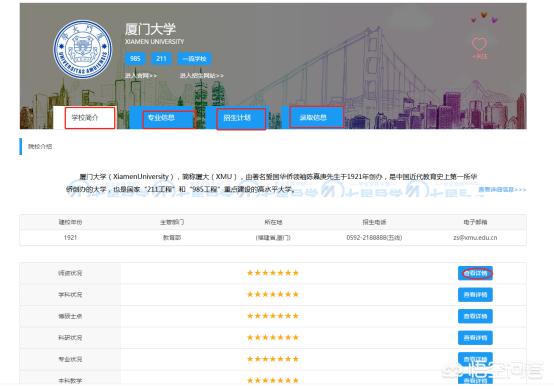Click the star rating in the 科研状况 row

(273, 337)
